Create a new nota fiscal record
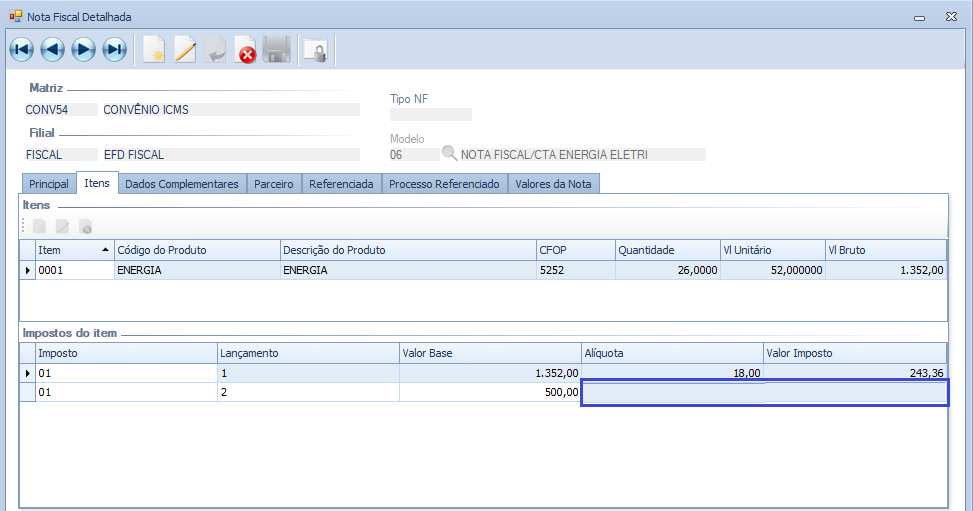Image resolution: width=973 pixels, height=511 pixels. (154, 49)
